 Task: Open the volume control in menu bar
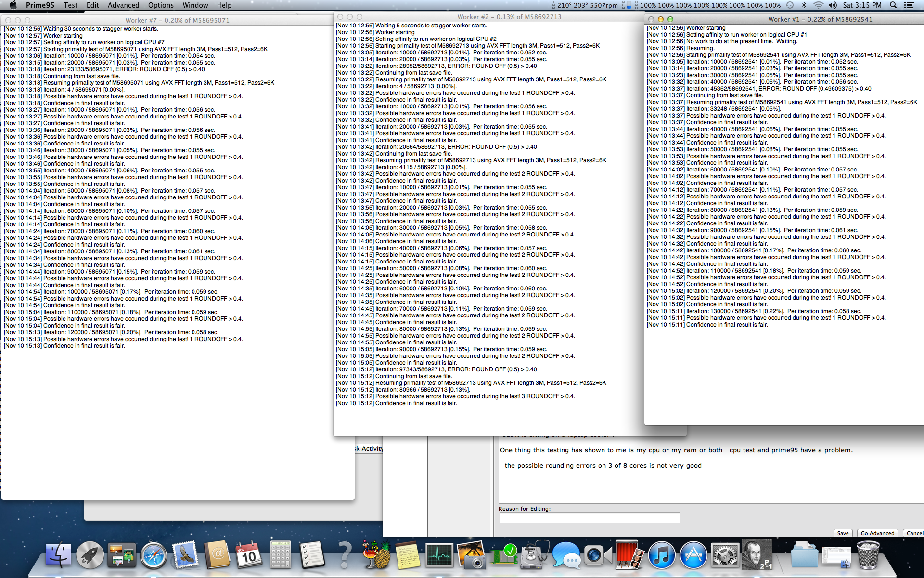pos(833,5)
